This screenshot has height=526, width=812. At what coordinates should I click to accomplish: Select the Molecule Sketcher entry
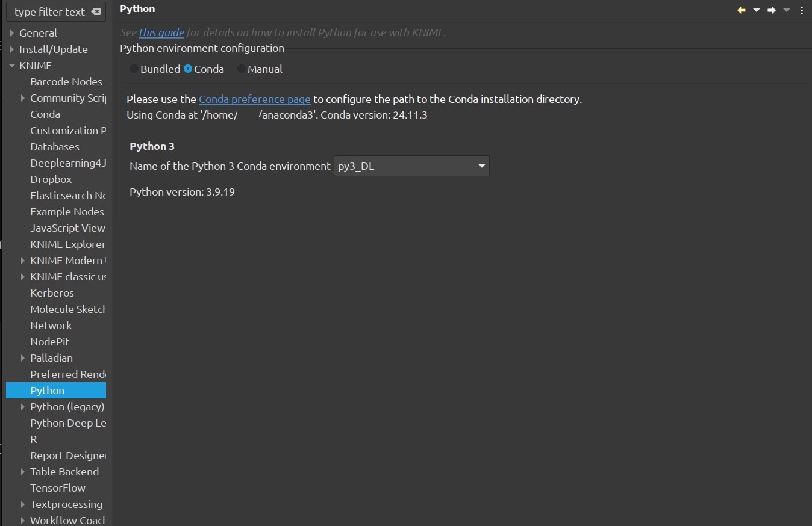coord(68,309)
